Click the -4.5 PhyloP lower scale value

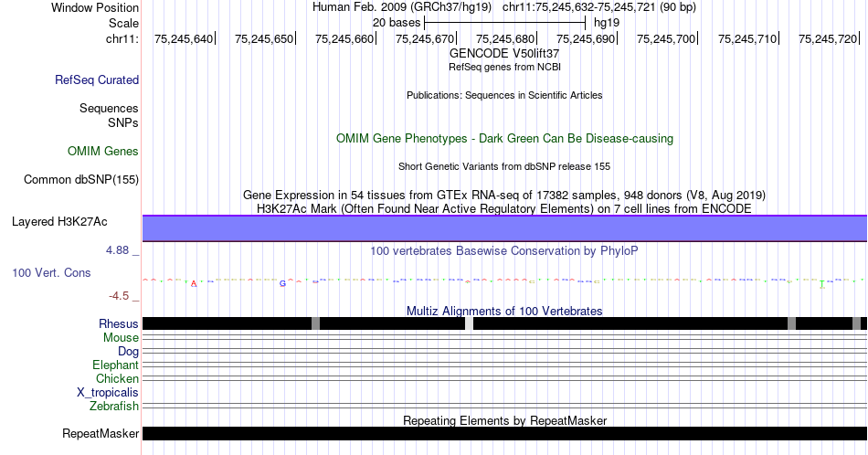[x=119, y=296]
